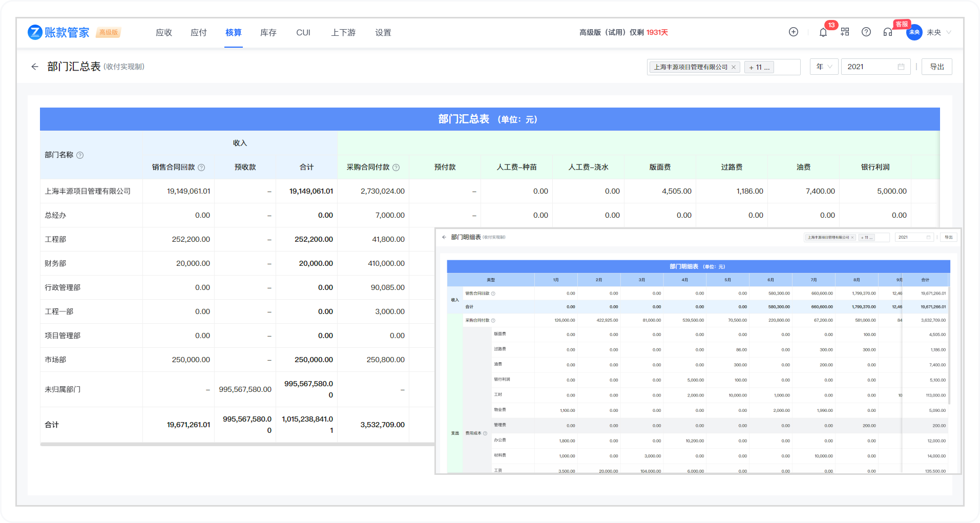Click the 版面费 column header
This screenshot has height=523, width=980.
point(660,168)
